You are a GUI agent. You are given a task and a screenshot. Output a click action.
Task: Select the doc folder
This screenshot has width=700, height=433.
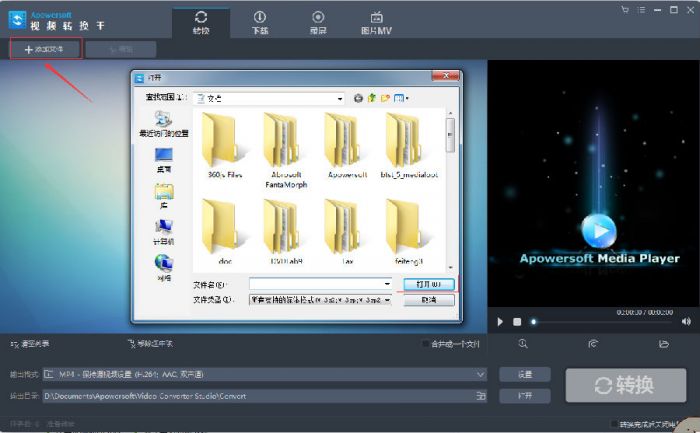click(225, 232)
